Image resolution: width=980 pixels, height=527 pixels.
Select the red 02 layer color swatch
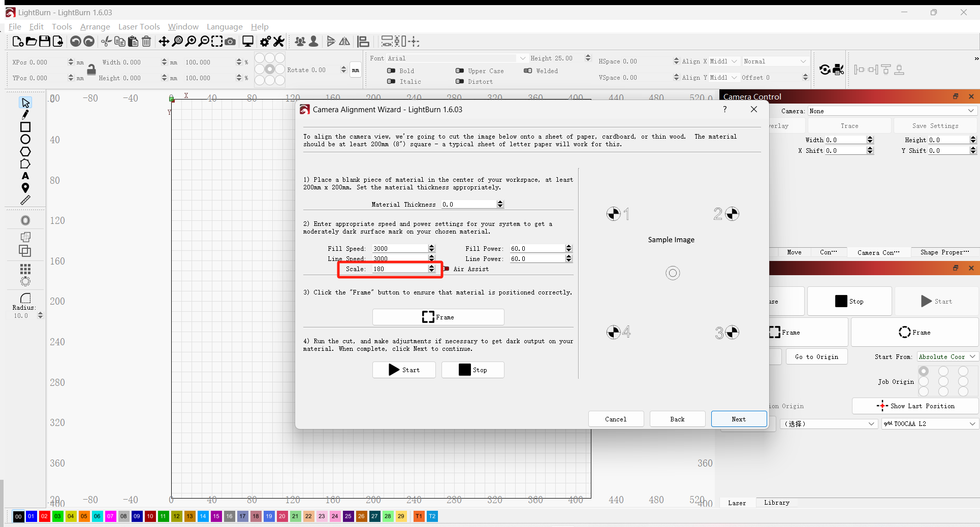[x=45, y=516]
